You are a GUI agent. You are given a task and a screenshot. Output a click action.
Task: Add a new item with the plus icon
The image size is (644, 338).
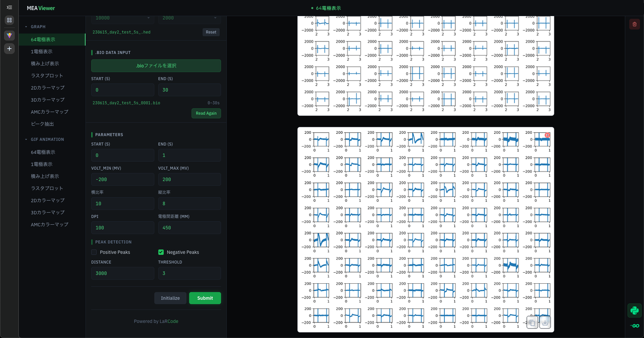9,48
